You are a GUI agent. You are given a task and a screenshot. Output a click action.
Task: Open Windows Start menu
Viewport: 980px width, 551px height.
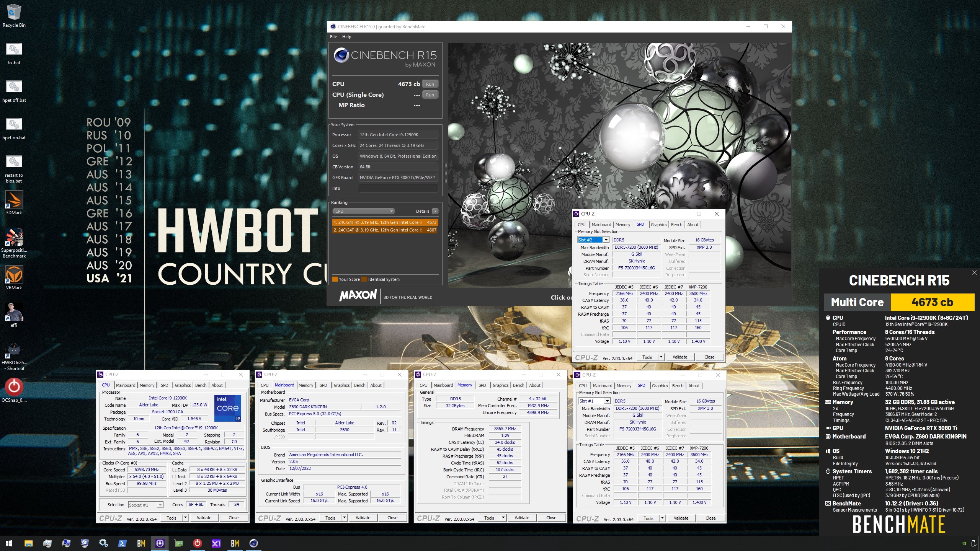pyautogui.click(x=9, y=543)
